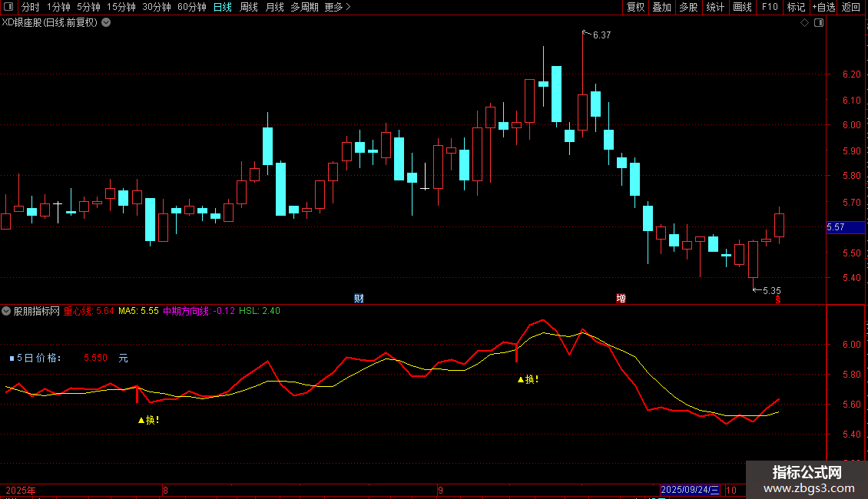Image resolution: width=868 pixels, height=499 pixels.
Task: Click the HSL: 2.40 value
Action: pyautogui.click(x=260, y=311)
